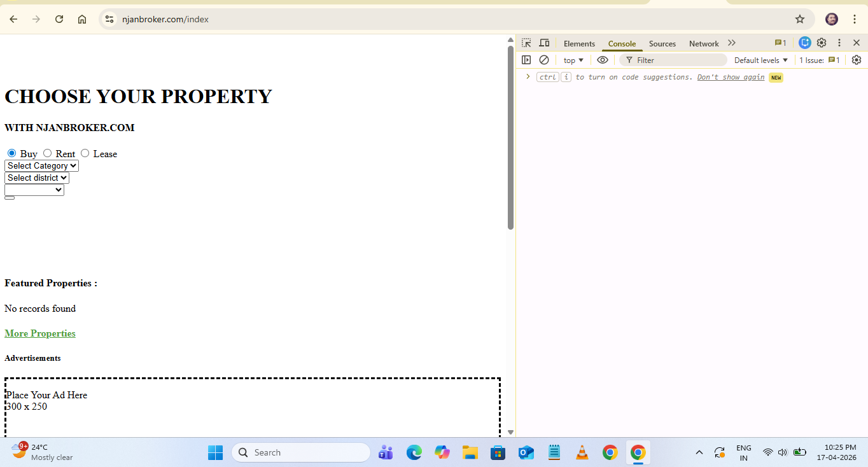Choose the Buy radio option
The width and height of the screenshot is (868, 467).
click(x=12, y=153)
